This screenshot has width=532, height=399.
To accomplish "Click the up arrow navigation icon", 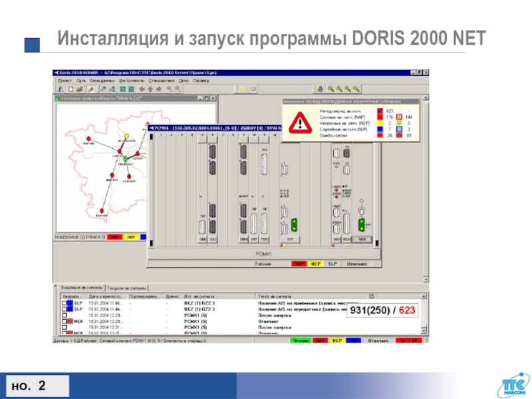I will pyautogui.click(x=150, y=89).
